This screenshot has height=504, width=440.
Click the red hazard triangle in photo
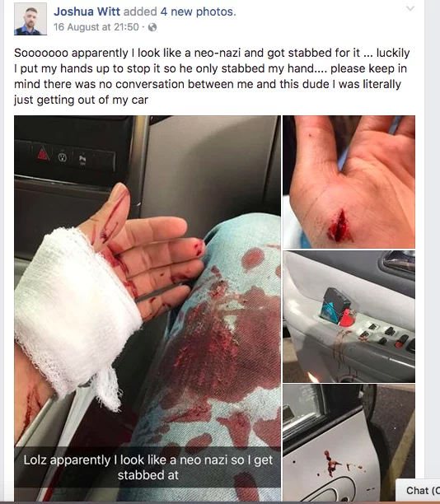point(44,155)
